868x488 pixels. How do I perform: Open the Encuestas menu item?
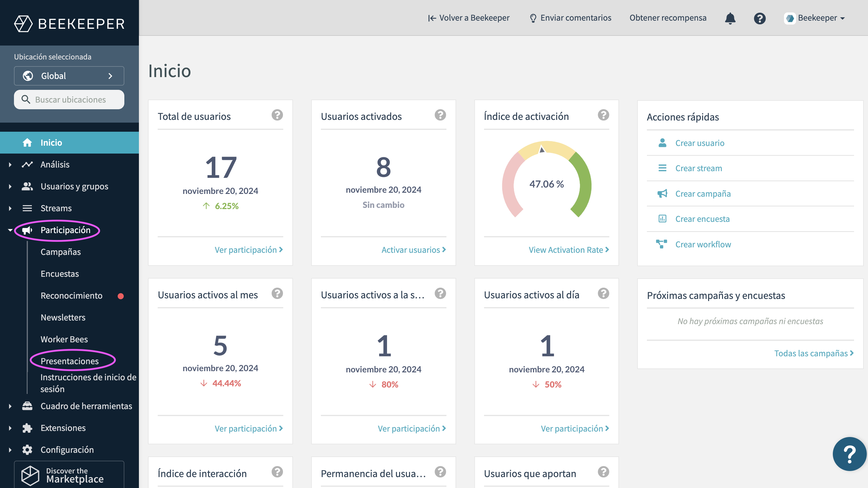60,273
